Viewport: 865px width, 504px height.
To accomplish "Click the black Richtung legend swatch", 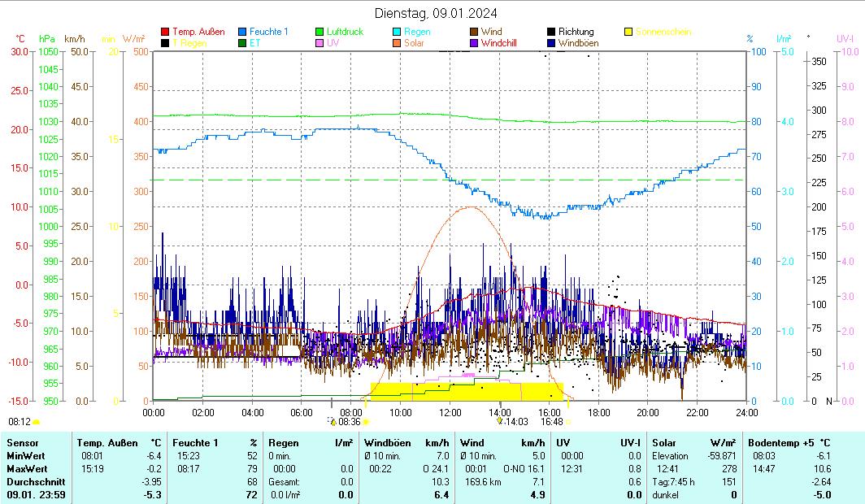I will pos(551,32).
